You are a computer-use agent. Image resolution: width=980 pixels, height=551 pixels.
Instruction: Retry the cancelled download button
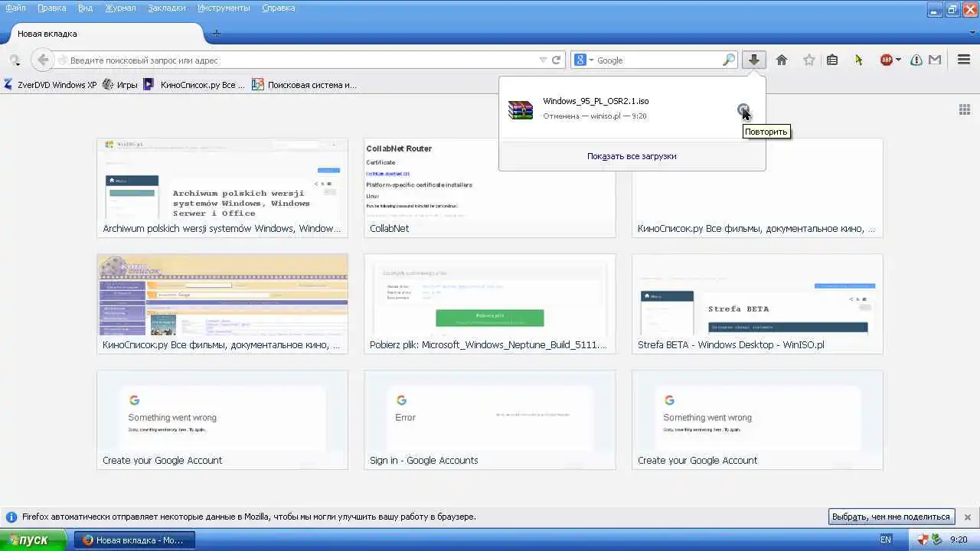pos(744,110)
